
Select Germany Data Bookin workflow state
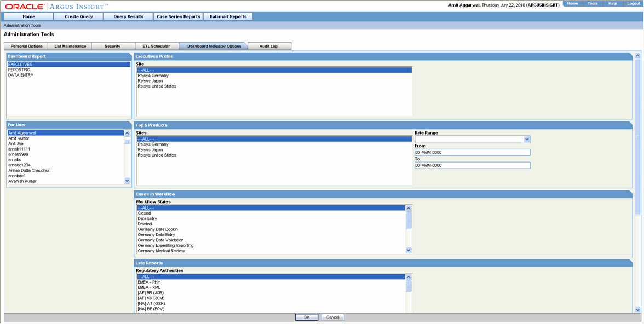tap(271, 229)
